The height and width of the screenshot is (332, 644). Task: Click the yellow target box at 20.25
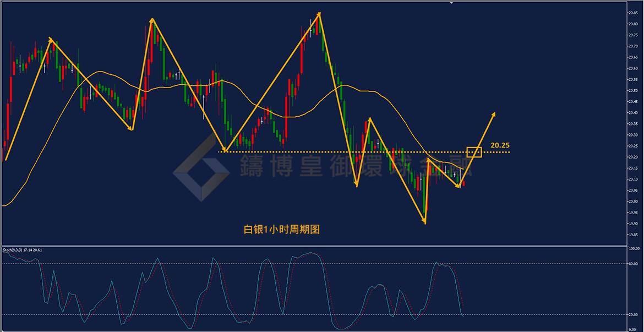pyautogui.click(x=474, y=152)
